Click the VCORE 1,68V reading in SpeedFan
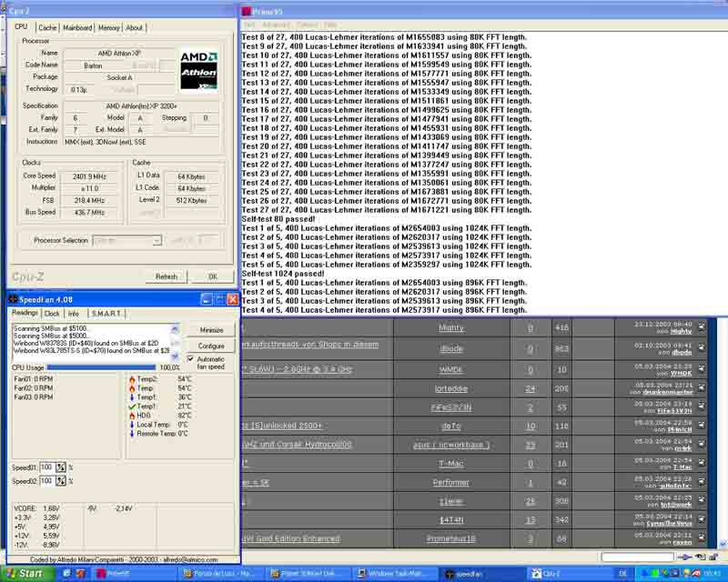The width and height of the screenshot is (728, 582). click(x=36, y=508)
